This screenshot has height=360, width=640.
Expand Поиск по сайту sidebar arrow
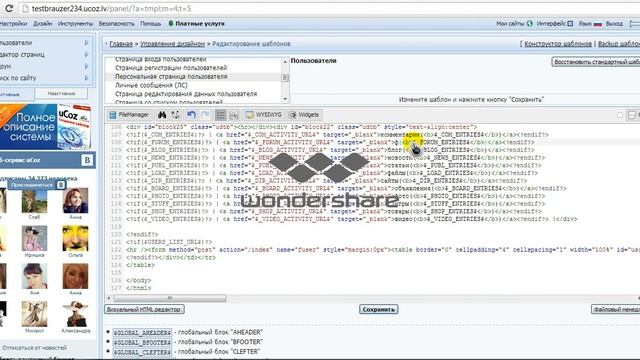[86, 78]
